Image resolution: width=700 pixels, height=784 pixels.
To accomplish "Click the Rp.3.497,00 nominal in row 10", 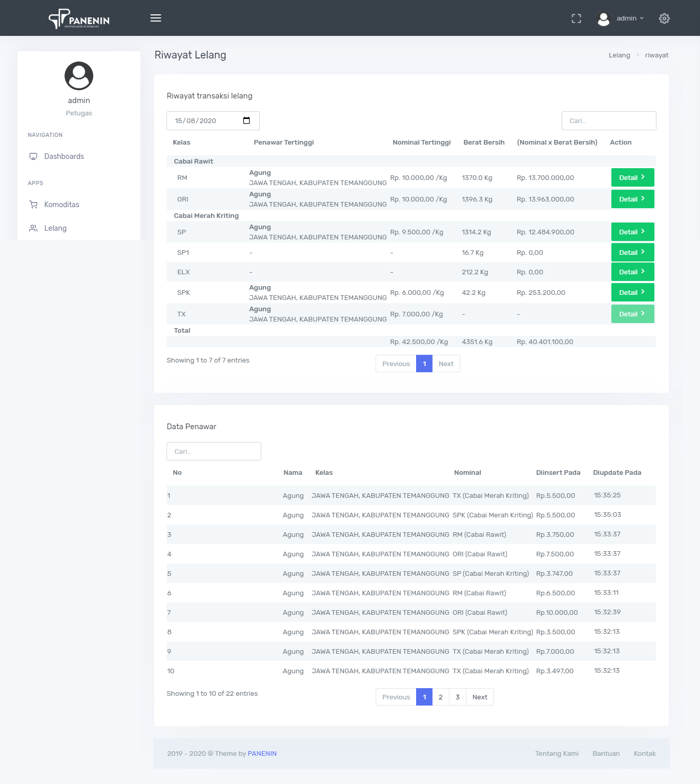I will (555, 671).
